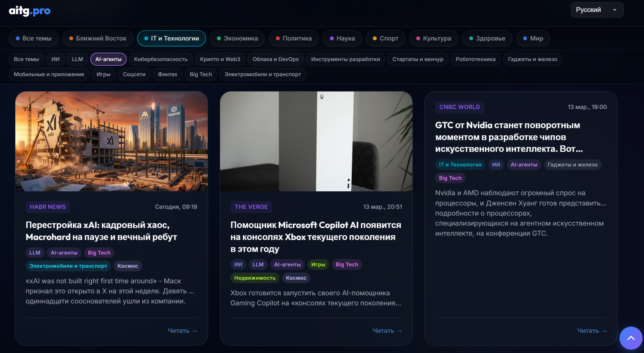Click the Недвижимость tag on the Xbox card
Image resolution: width=644 pixels, height=353 pixels.
(255, 278)
